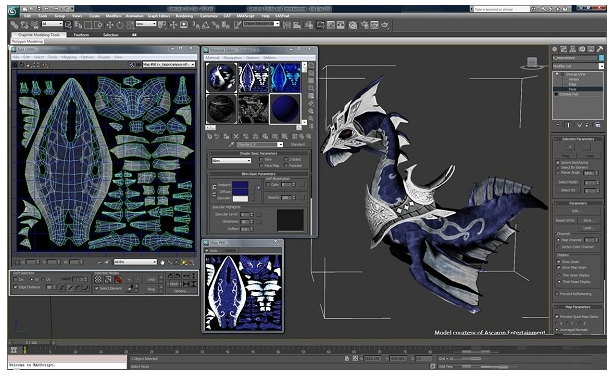Open the Modifiers menu

click(113, 16)
